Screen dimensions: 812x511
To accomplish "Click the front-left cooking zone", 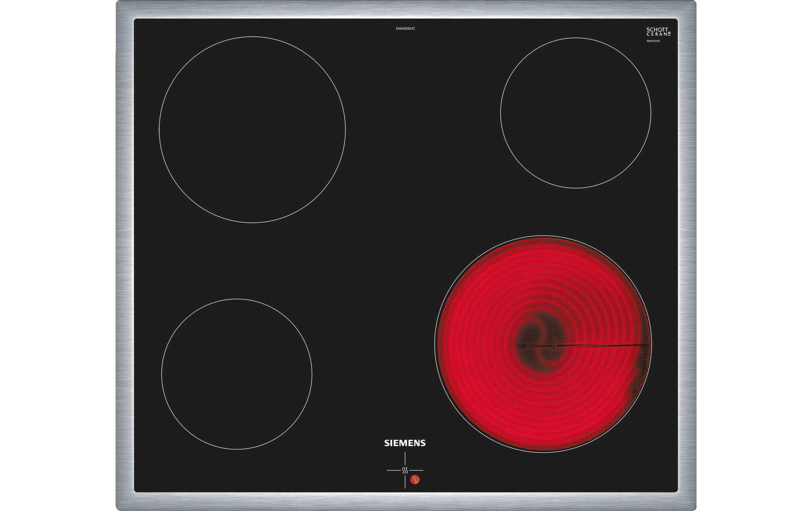I will coord(237,374).
